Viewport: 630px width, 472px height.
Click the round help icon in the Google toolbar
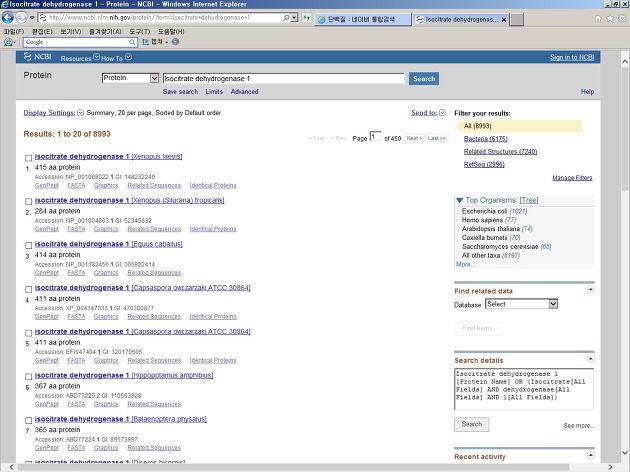pyautogui.click(x=175, y=42)
